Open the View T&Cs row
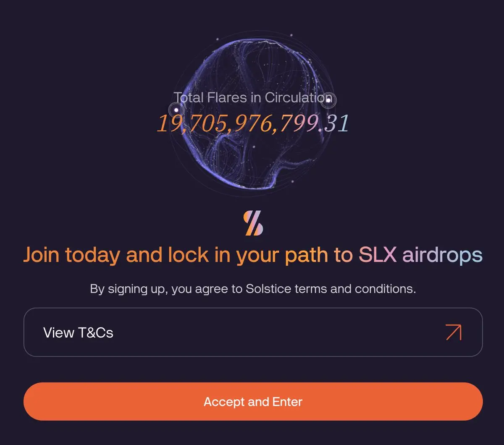This screenshot has height=445, width=504. (x=253, y=332)
